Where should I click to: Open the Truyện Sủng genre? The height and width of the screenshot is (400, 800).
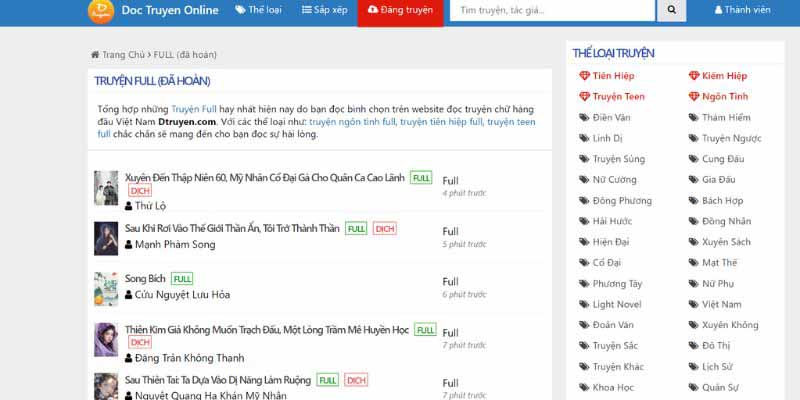[x=618, y=159]
